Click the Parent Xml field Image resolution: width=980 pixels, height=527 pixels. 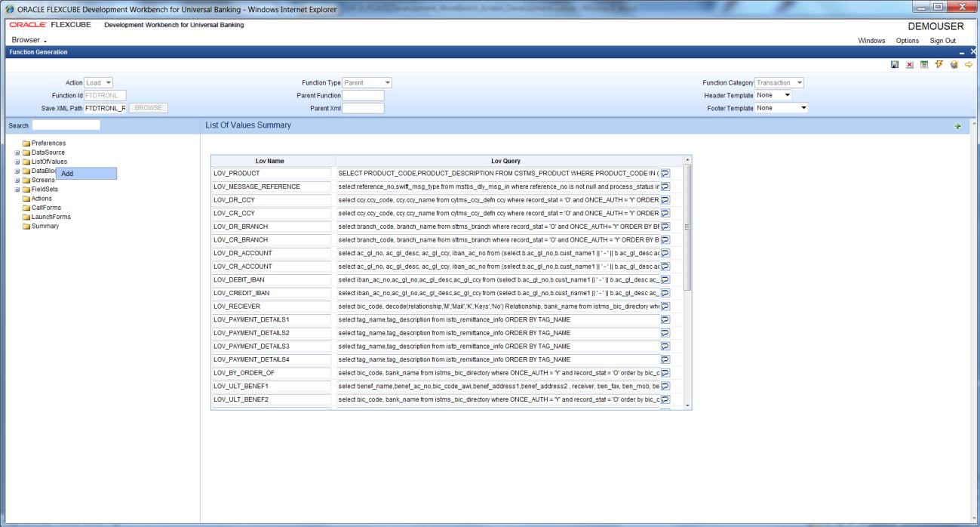(363, 108)
